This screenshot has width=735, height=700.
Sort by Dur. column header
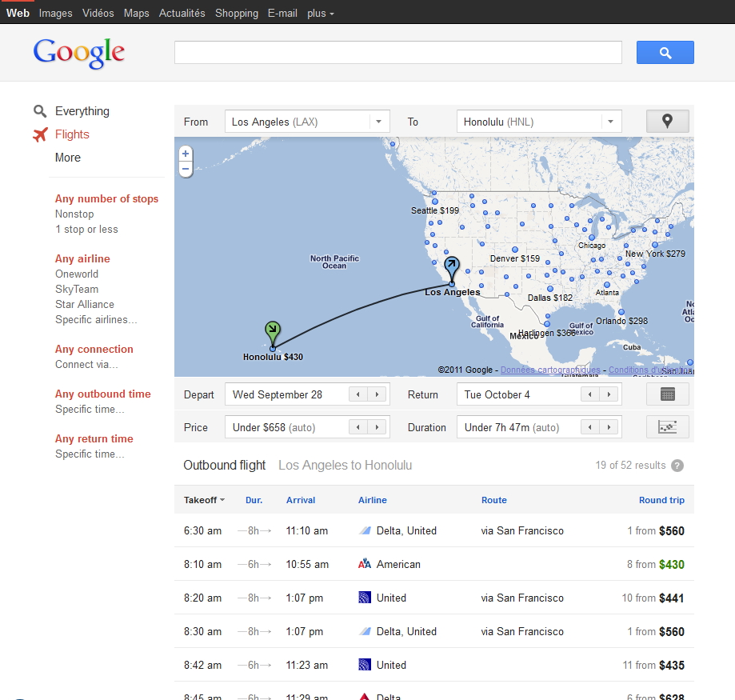coord(254,500)
